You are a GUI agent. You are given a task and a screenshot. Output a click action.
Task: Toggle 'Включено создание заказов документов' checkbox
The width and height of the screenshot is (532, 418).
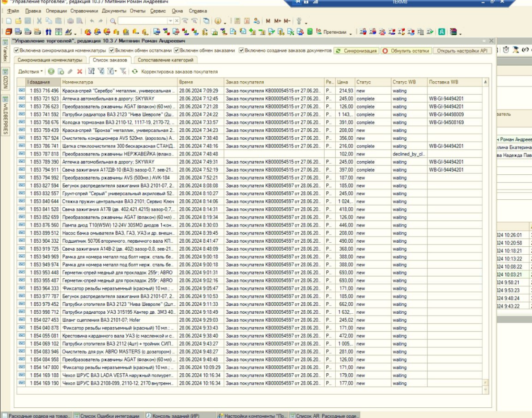coord(242,51)
